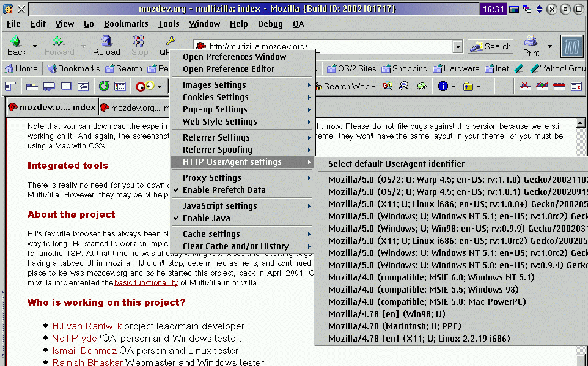Expand Clear Cache and/or History submenu
The height and width of the screenshot is (366, 588).
[x=242, y=246]
